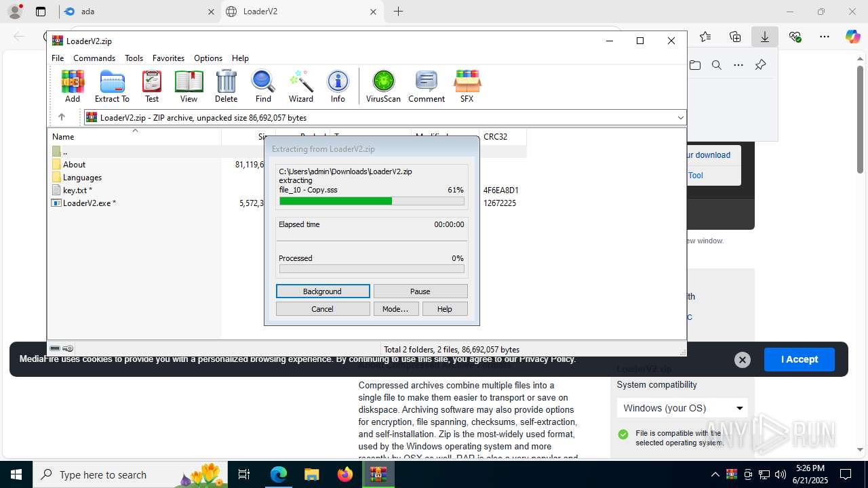Click the Find magnifier icon
Image resolution: width=868 pixels, height=488 pixels.
(x=263, y=86)
